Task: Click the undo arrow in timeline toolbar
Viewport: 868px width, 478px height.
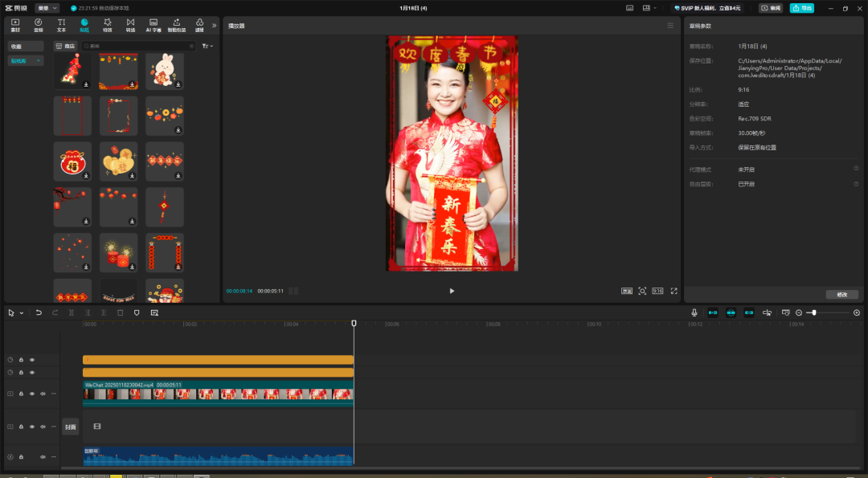Action: click(x=39, y=313)
